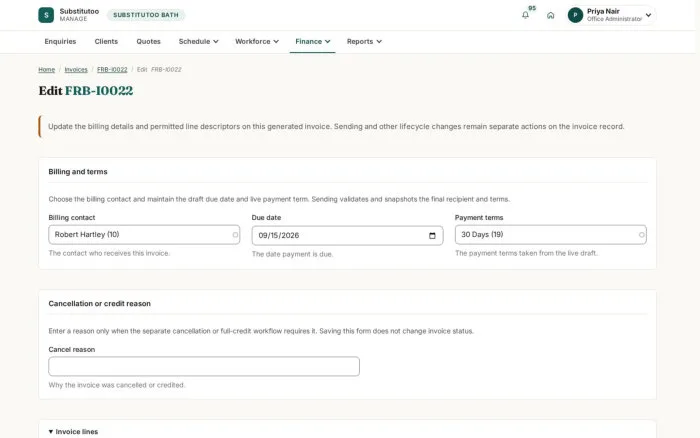Screen dimensions: 700x438
Task: Open the Priya Nair account menu chevron
Action: tap(648, 15)
